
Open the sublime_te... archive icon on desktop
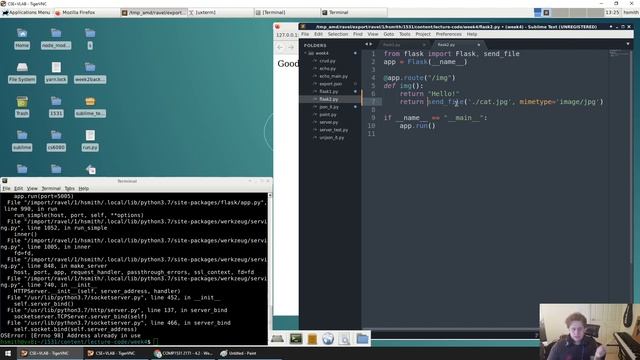(90, 107)
